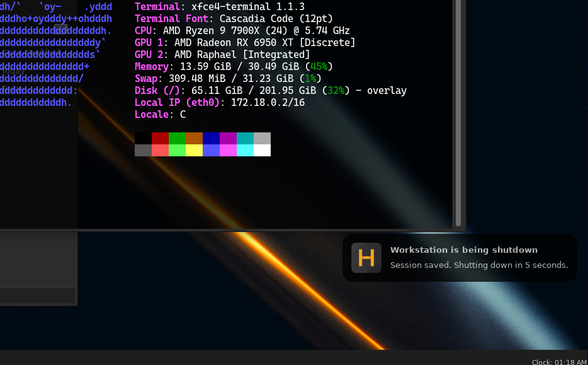Click the terminal window's vertical scrollbar

(x=458, y=113)
